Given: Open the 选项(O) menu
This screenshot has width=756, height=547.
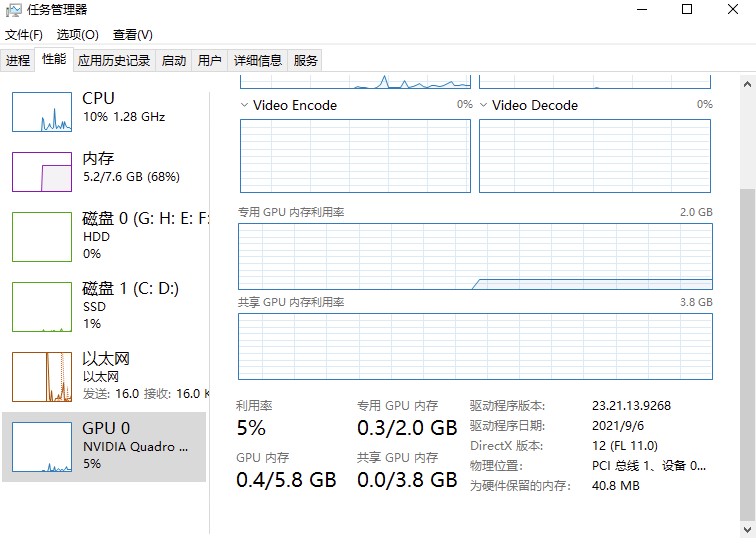Looking at the screenshot, I should (x=77, y=34).
